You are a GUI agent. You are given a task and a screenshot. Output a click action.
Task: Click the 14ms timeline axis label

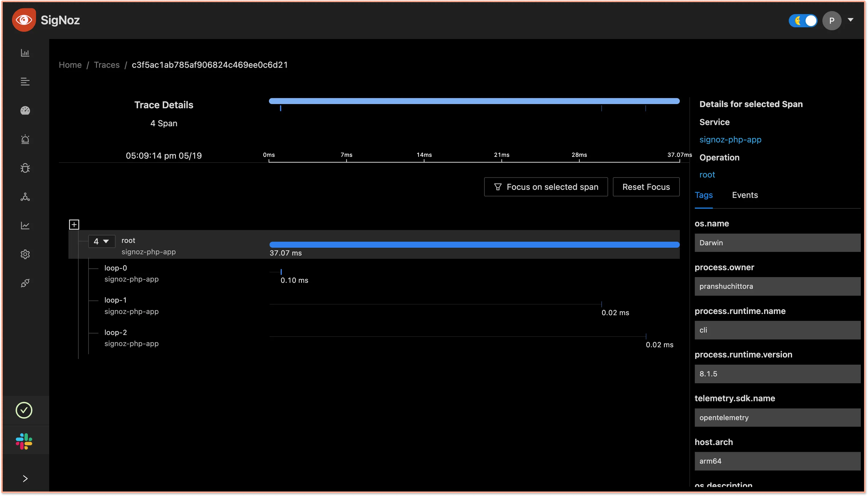pos(424,155)
